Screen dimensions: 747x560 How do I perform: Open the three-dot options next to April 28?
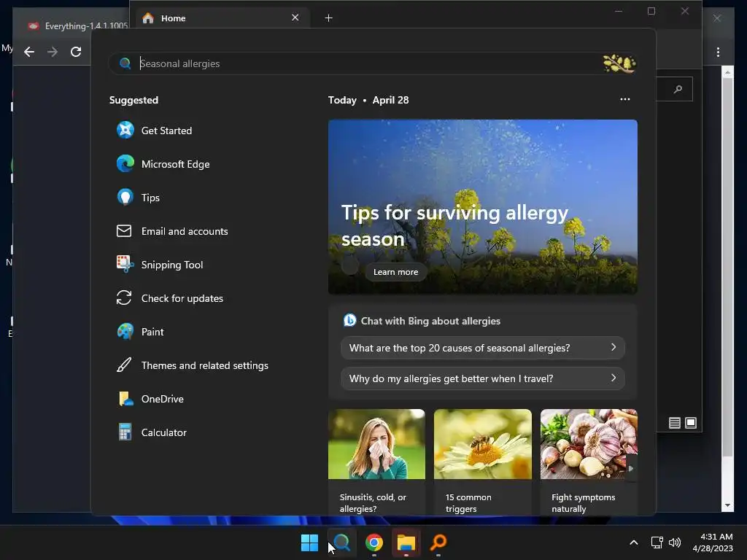[x=625, y=99]
